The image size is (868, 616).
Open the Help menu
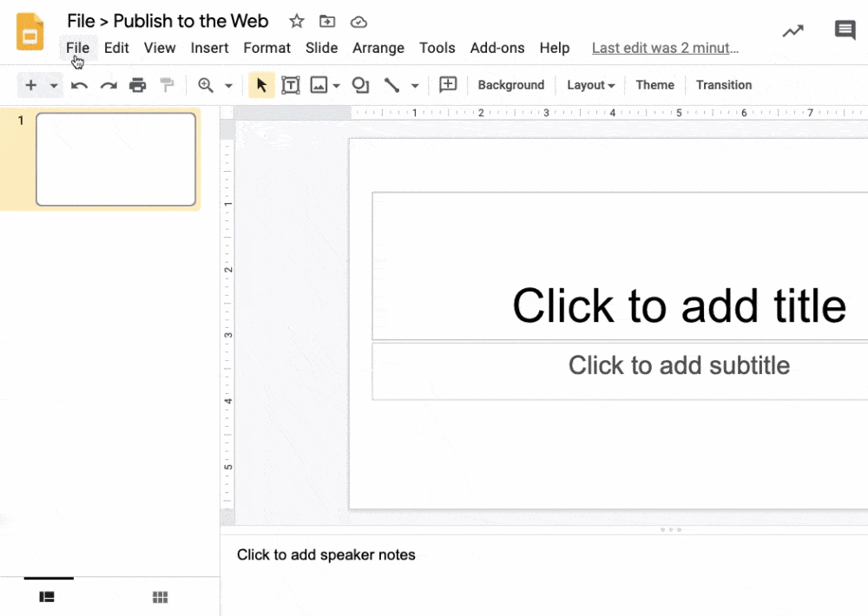[554, 48]
